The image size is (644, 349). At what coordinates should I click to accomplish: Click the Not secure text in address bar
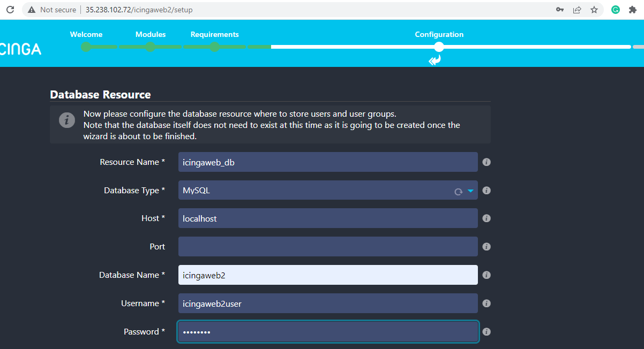click(58, 10)
